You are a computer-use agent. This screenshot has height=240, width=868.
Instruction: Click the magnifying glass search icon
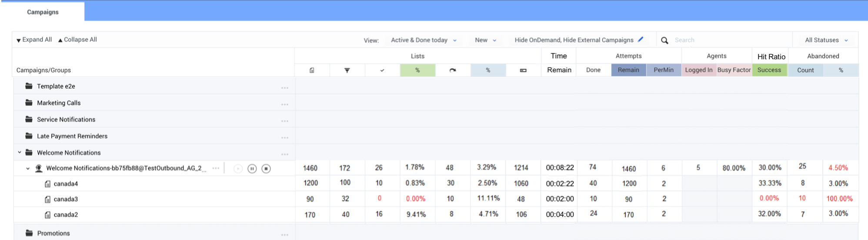click(664, 41)
